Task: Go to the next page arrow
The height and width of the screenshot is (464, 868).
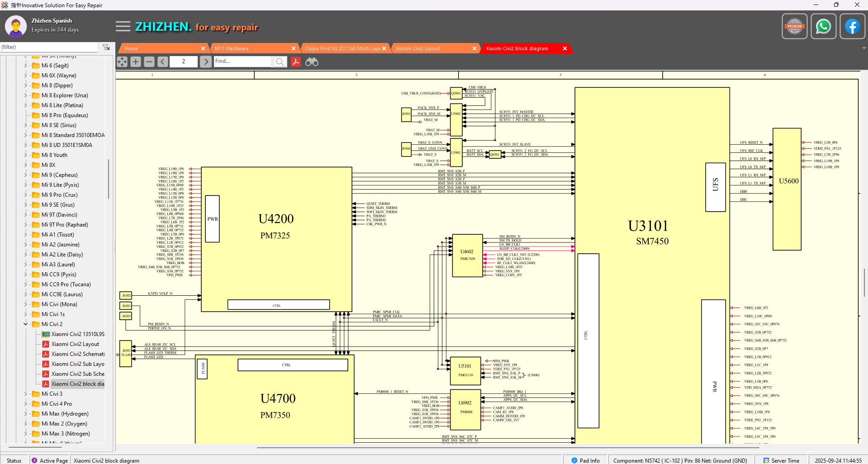Action: pyautogui.click(x=206, y=62)
